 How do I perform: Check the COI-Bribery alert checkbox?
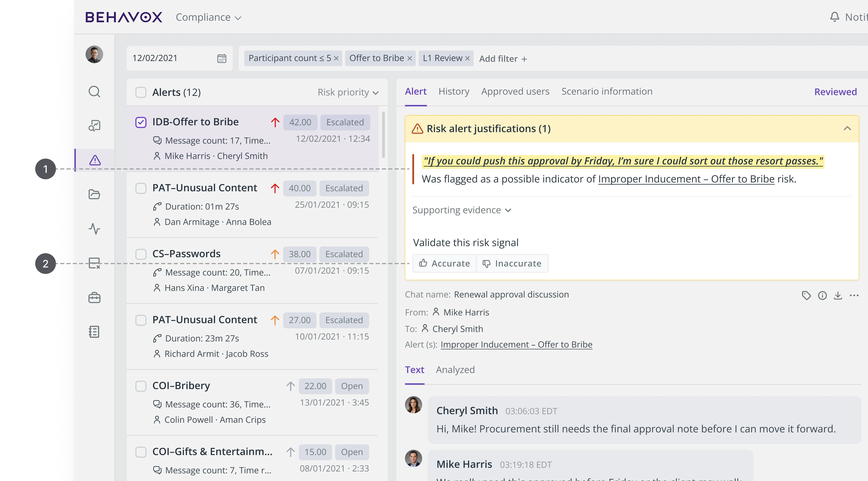(141, 386)
